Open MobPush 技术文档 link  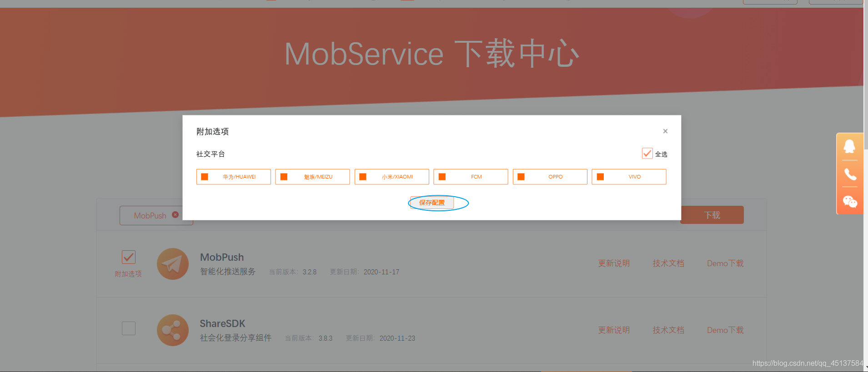(x=668, y=263)
